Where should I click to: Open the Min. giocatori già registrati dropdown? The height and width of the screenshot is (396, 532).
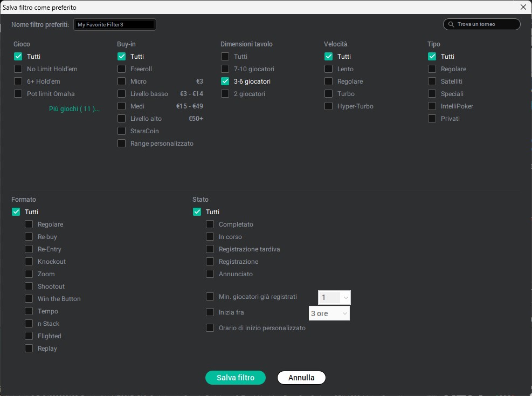pos(334,297)
